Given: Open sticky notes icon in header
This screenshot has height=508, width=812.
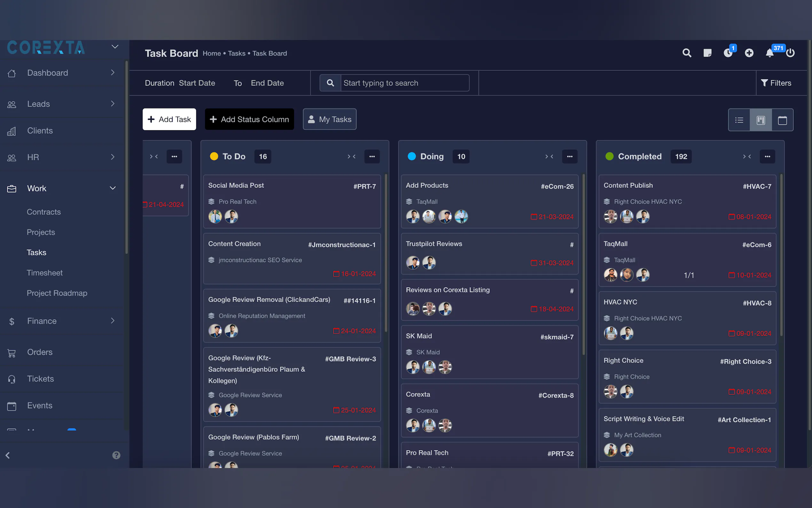Looking at the screenshot, I should coord(707,53).
